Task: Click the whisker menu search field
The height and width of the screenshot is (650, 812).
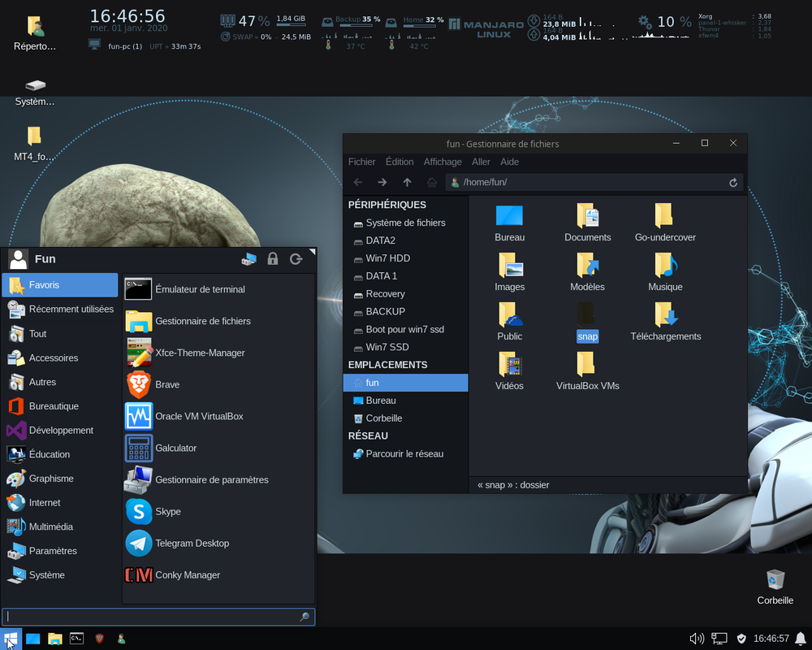Action: tap(158, 617)
